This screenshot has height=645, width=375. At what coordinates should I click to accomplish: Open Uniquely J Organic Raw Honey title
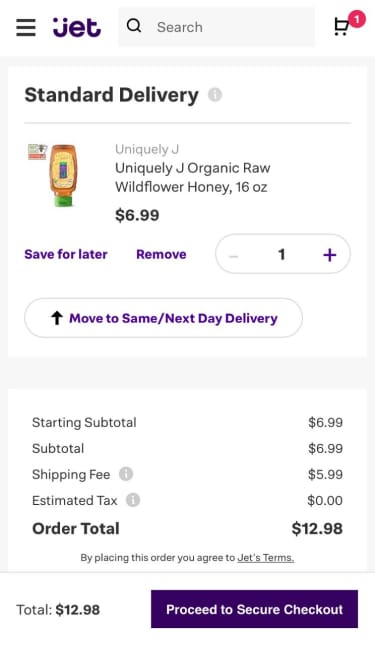coord(192,177)
